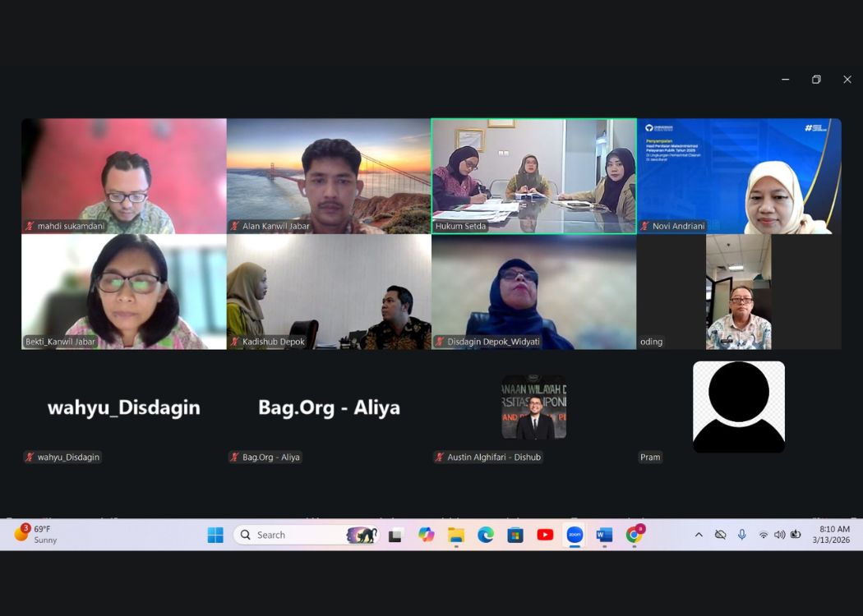Open File Explorer from the taskbar
Screen dimensions: 863x616
click(x=456, y=535)
